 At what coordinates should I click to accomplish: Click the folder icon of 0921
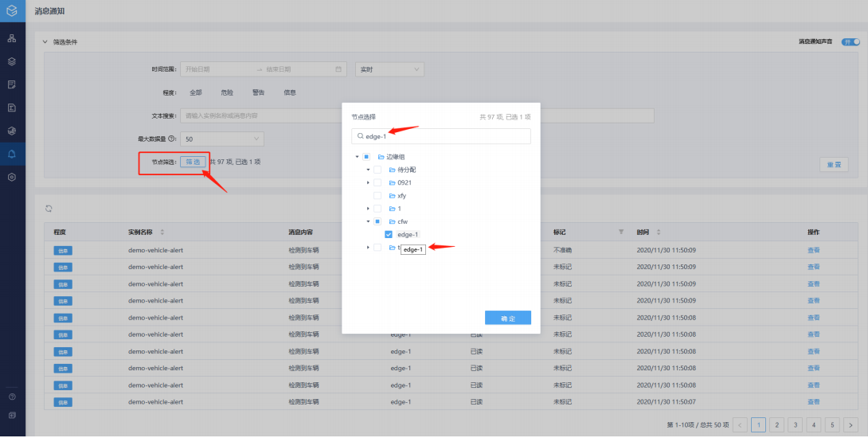click(x=392, y=182)
